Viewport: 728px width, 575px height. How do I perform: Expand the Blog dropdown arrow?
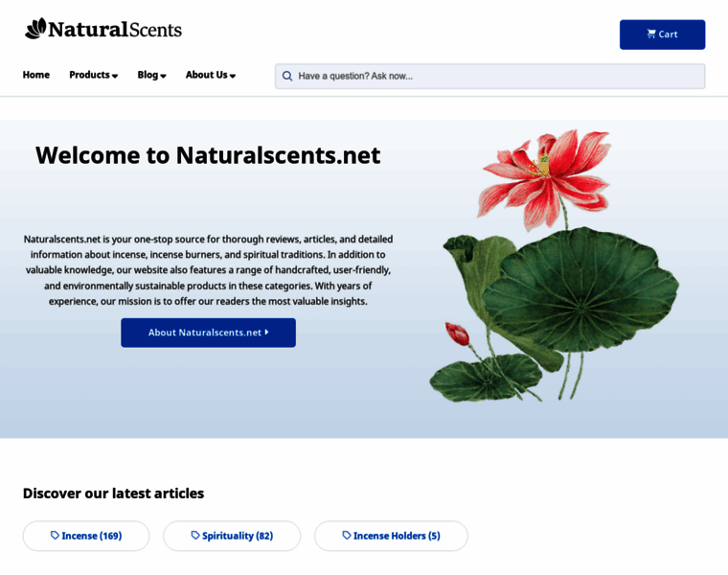[x=163, y=76]
